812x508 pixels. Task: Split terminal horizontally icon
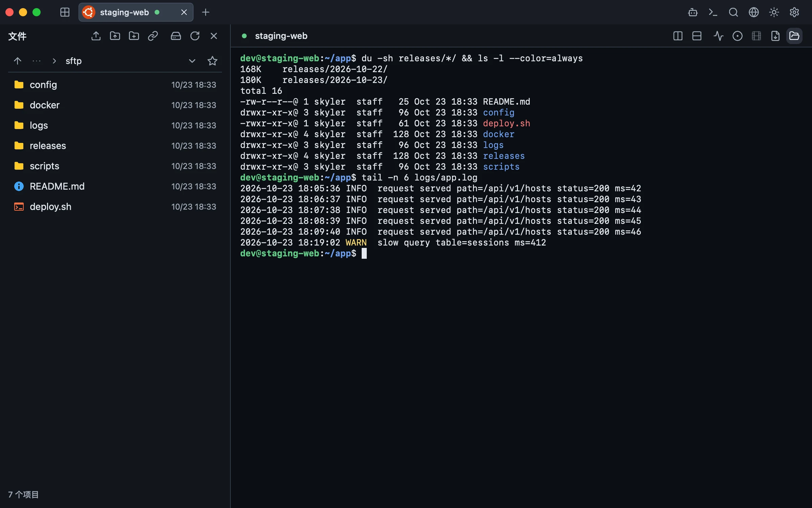click(x=697, y=36)
